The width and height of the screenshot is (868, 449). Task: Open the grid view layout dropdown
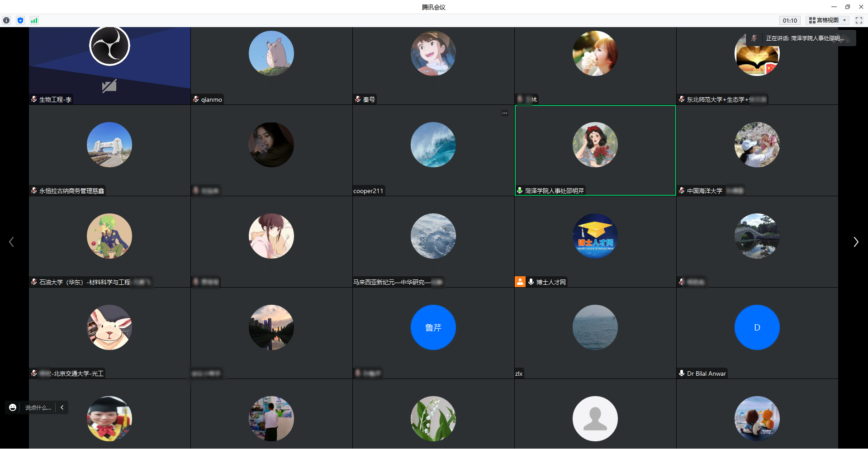point(828,20)
